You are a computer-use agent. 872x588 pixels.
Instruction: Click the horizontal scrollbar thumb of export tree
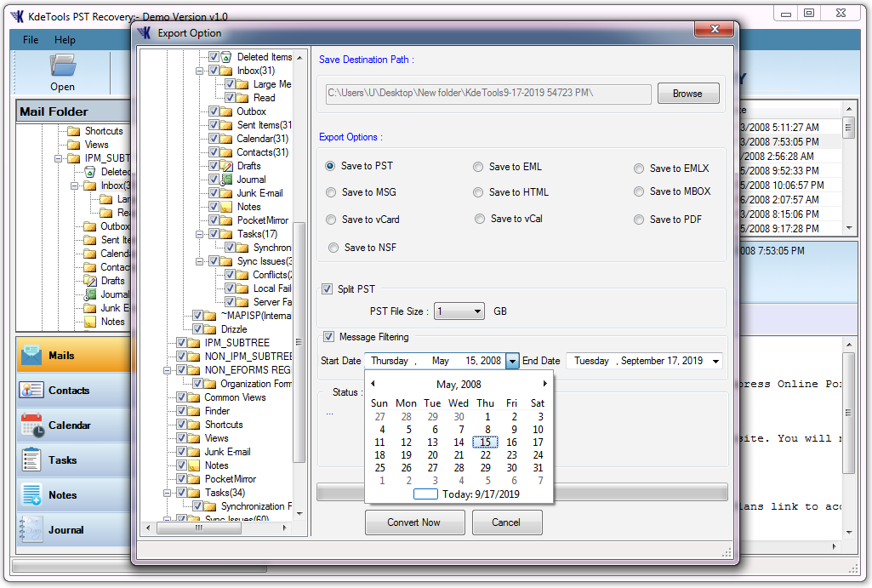pos(198,528)
